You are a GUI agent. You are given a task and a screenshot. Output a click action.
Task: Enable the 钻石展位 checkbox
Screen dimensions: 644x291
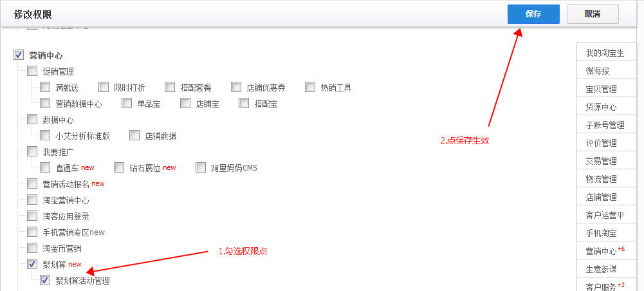point(119,167)
